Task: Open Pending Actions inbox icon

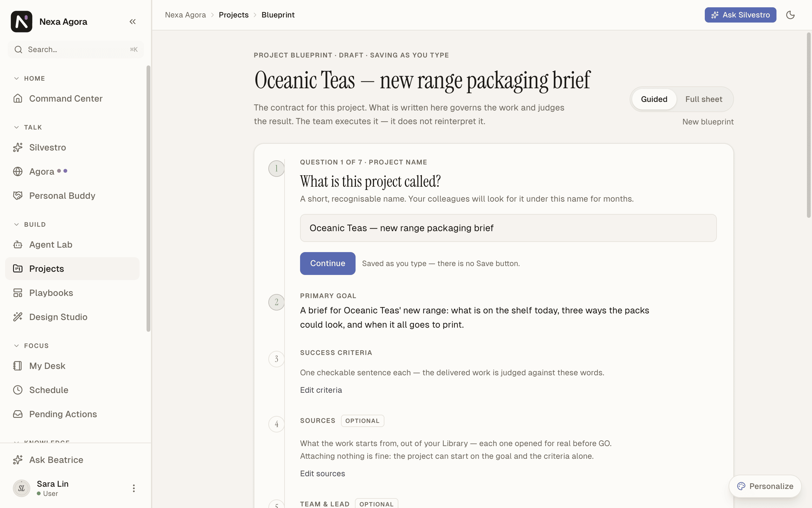Action: (x=18, y=414)
